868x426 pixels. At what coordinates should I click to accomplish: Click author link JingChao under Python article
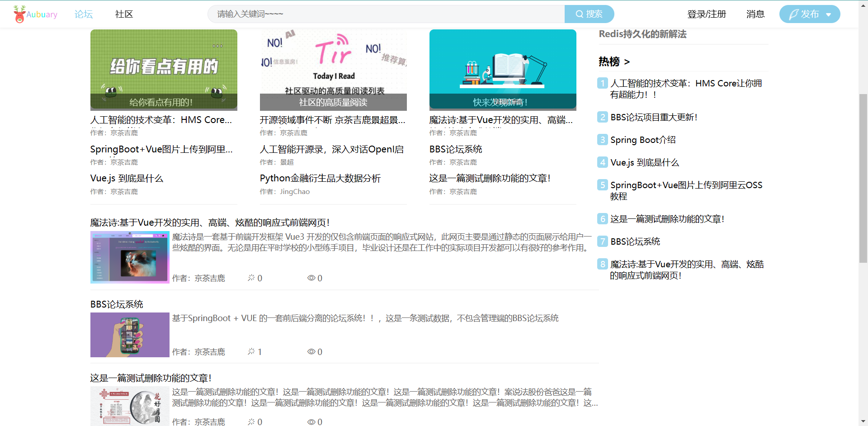[x=294, y=191]
